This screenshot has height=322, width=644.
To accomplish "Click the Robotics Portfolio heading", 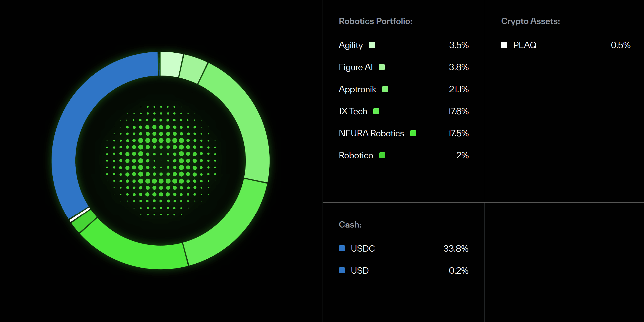I will [376, 21].
